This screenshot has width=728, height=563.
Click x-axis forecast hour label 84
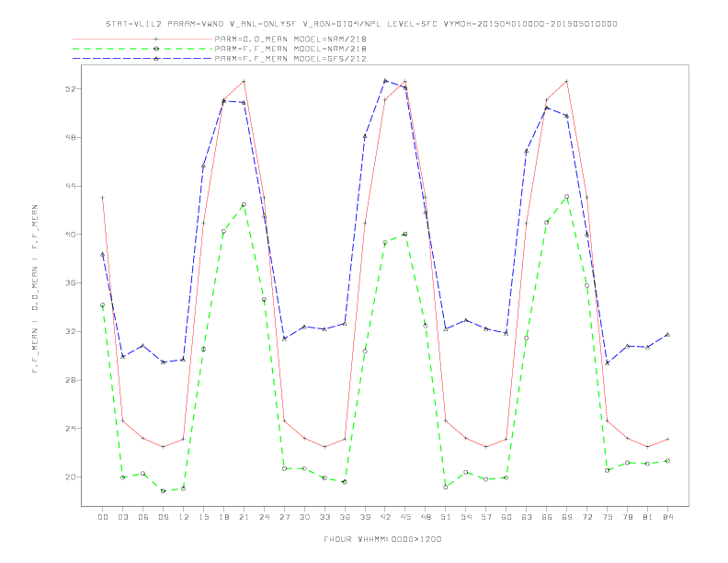(x=667, y=517)
